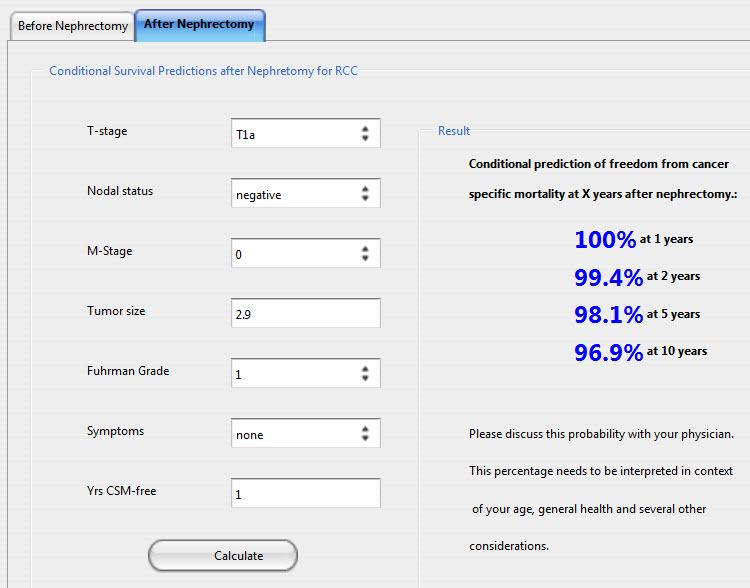750x588 pixels.
Task: Switch to the Before Nephrectomy tab
Action: coord(72,26)
